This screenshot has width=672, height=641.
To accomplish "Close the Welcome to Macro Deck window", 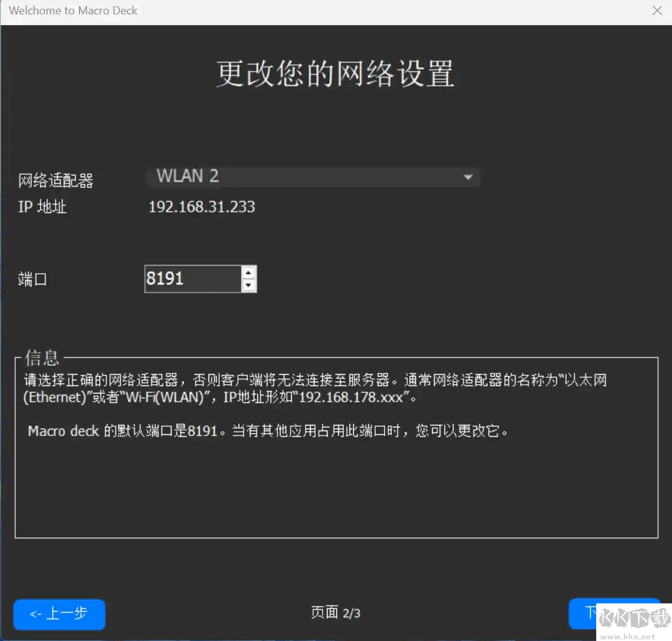I will (657, 10).
